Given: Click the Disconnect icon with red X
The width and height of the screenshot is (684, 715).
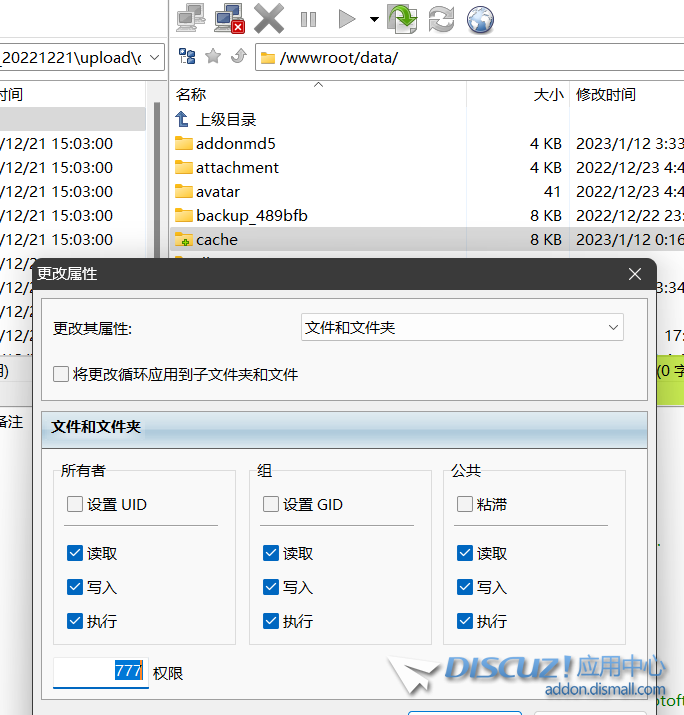Looking at the screenshot, I should click(230, 17).
